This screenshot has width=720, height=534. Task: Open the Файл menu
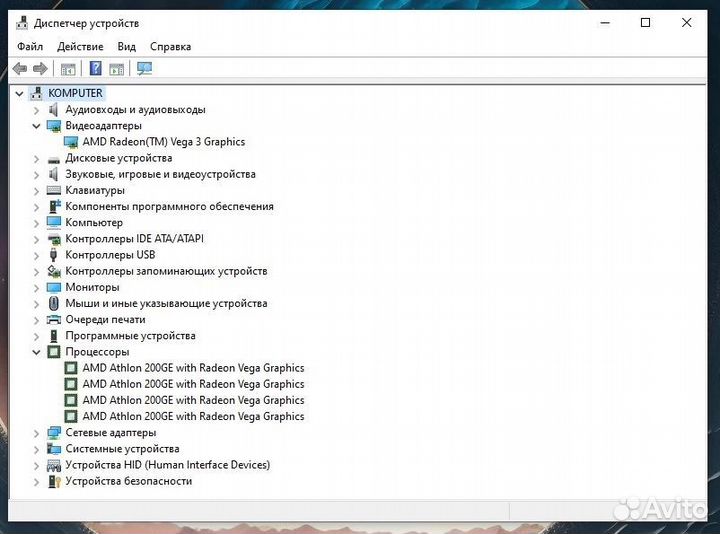coord(30,46)
